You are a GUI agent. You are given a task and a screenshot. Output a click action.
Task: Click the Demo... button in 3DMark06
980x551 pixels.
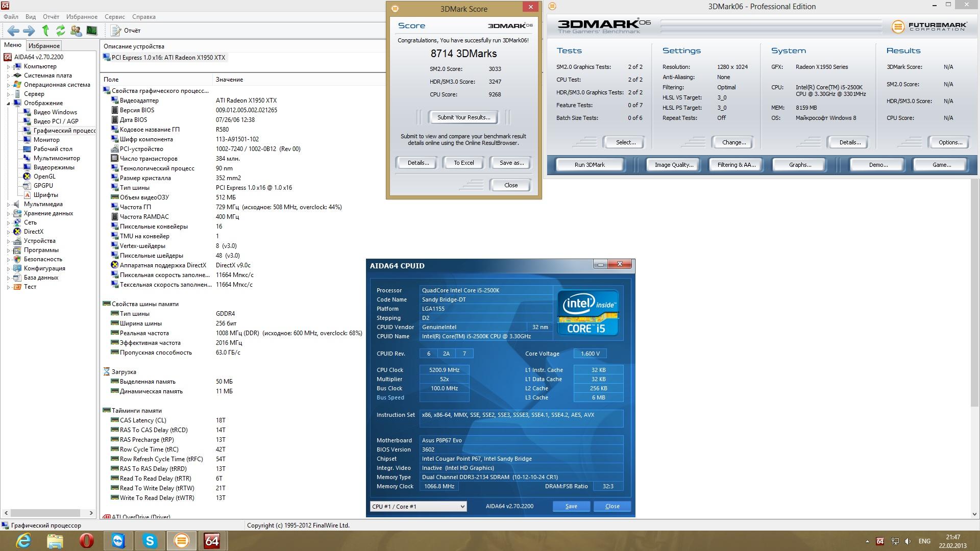pos(878,165)
